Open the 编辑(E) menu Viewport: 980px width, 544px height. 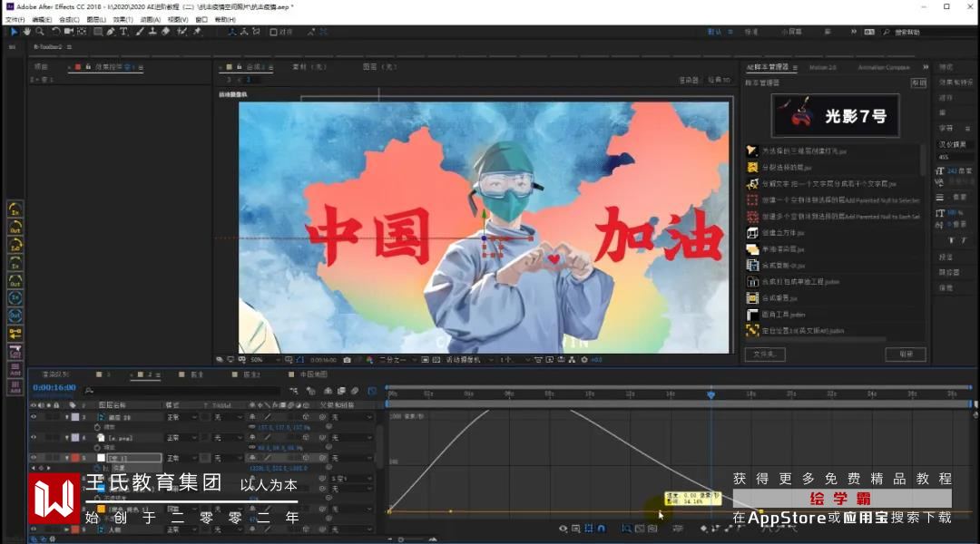pyautogui.click(x=42, y=19)
